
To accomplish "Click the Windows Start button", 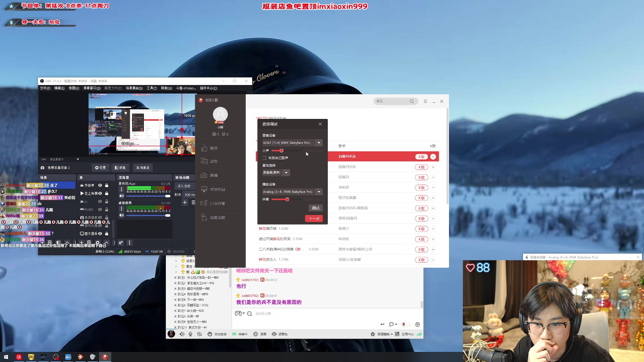I will 6,357.
